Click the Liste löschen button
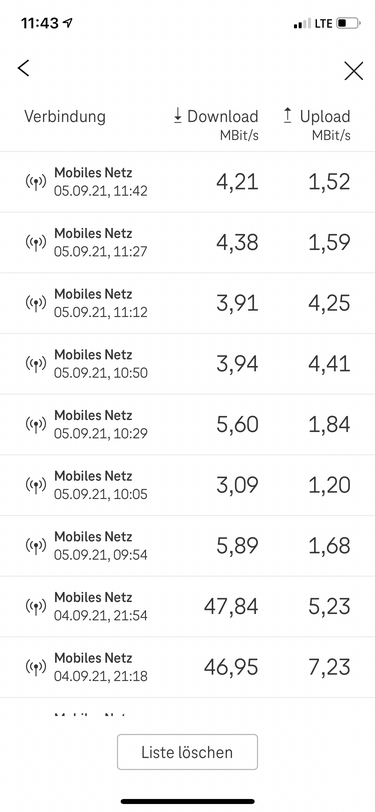Screen dimensions: 375x812 coord(187,752)
